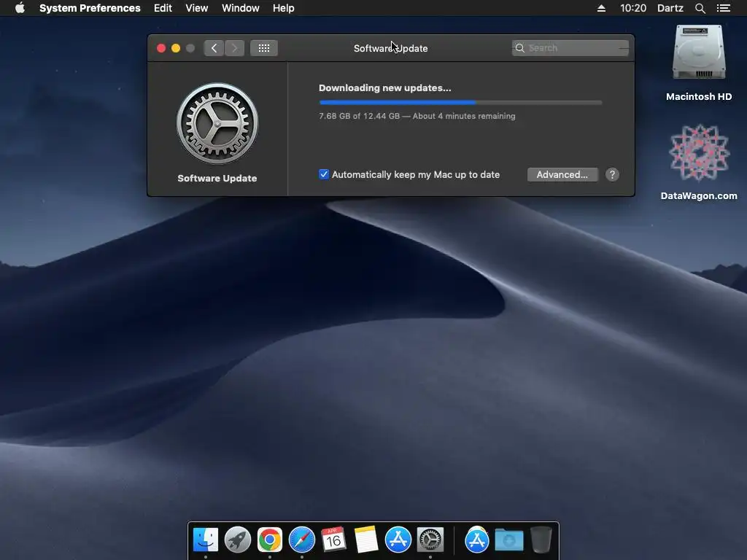
Task: Open Finder from the Dock
Action: [206, 540]
